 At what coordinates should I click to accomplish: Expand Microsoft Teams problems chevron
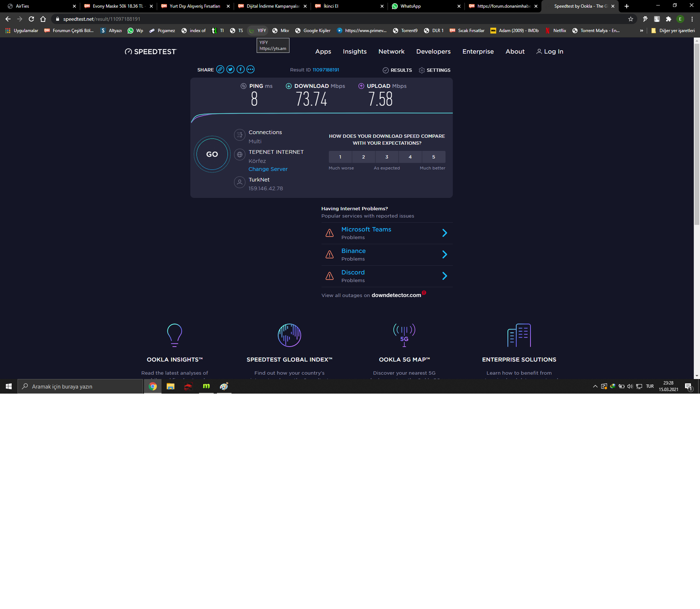[444, 233]
